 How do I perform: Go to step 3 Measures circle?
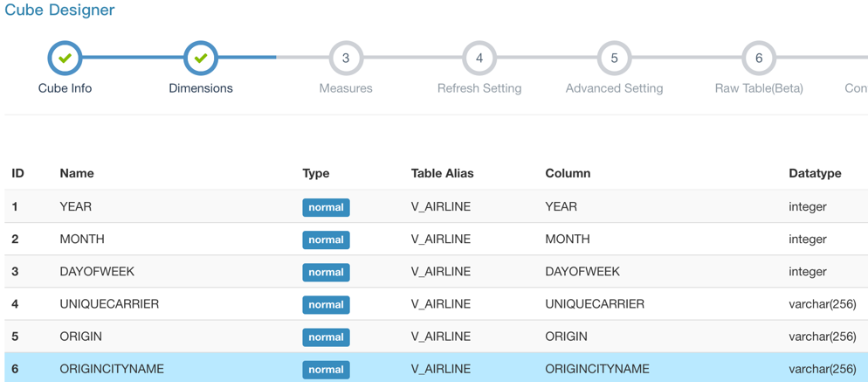tap(346, 59)
